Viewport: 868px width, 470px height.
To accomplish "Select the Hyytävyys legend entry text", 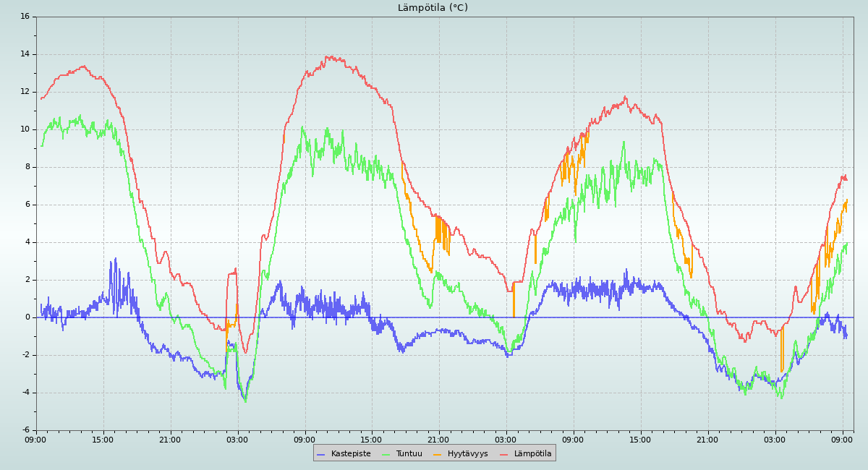I will 467,454.
